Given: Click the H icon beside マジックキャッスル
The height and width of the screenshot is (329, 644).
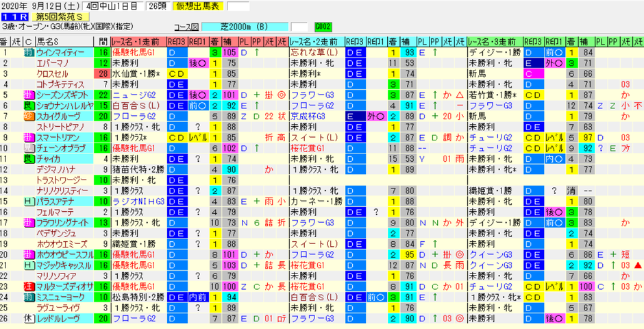Looking at the screenshot, I should point(29,265).
